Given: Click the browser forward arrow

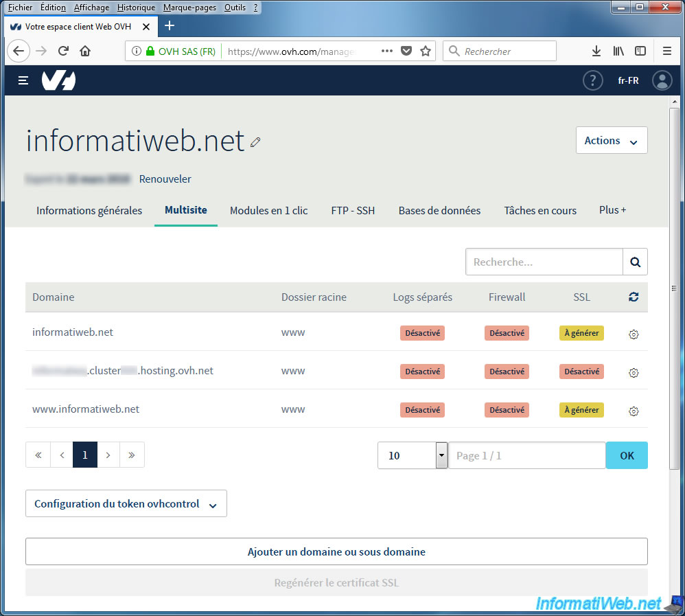Looking at the screenshot, I should coord(41,51).
